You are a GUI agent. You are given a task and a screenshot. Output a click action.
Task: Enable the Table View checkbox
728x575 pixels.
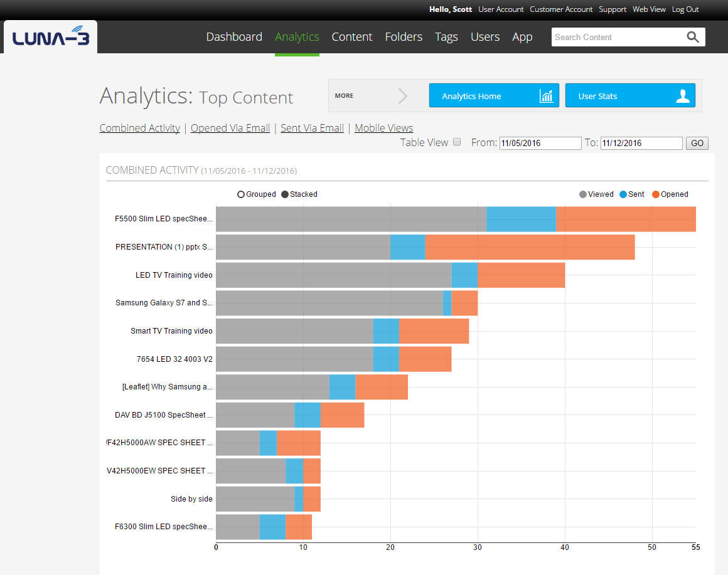[457, 142]
